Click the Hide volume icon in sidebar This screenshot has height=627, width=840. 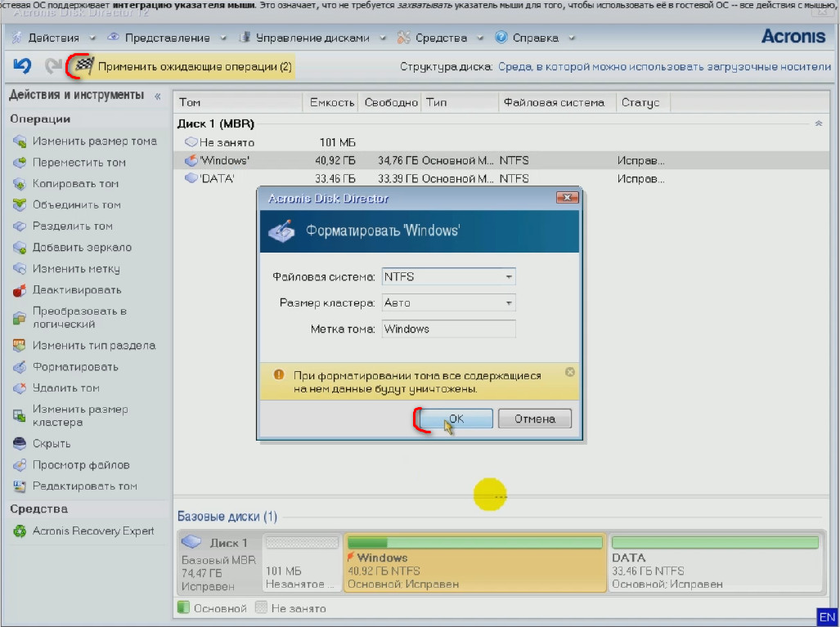point(20,444)
